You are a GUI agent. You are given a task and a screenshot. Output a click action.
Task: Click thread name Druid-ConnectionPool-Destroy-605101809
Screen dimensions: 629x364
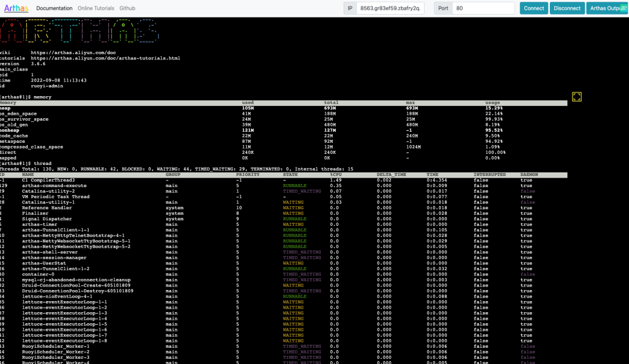[x=78, y=291]
